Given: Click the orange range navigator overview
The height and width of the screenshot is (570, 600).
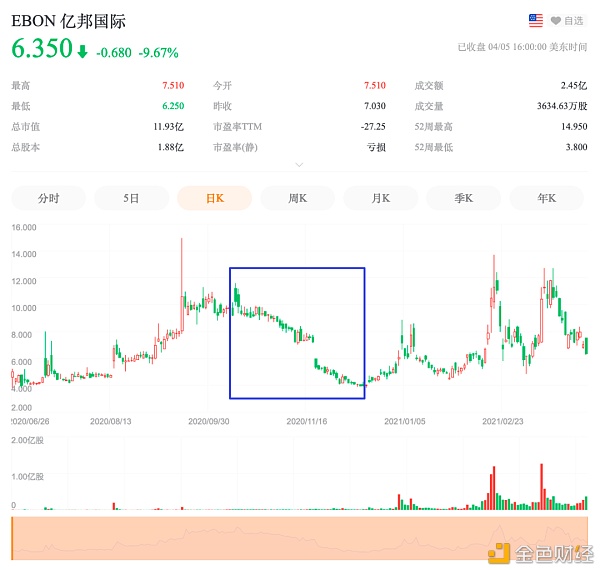Looking at the screenshot, I should coord(300,538).
